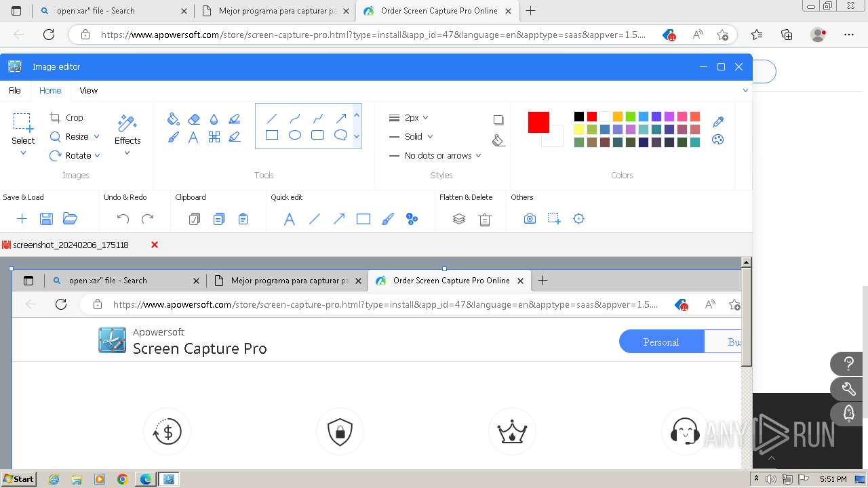Choose the arrow shape in the Tools gallery
This screenshot has width=868, height=488.
click(x=340, y=118)
